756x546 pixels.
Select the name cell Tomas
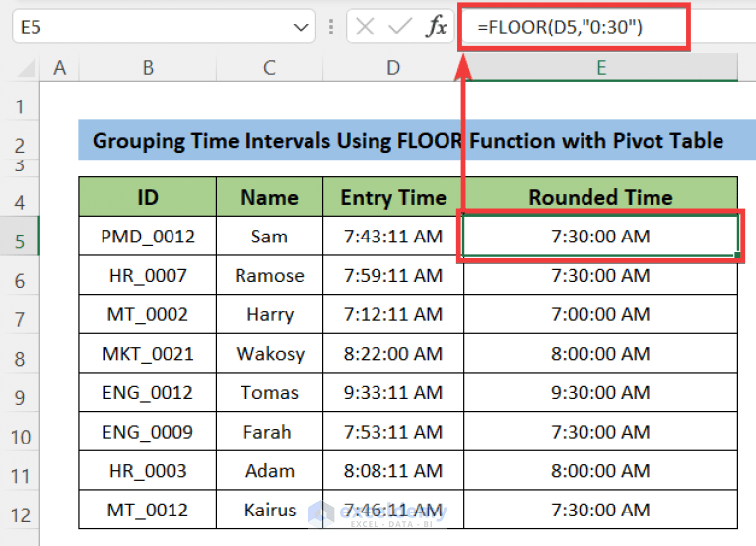click(269, 392)
